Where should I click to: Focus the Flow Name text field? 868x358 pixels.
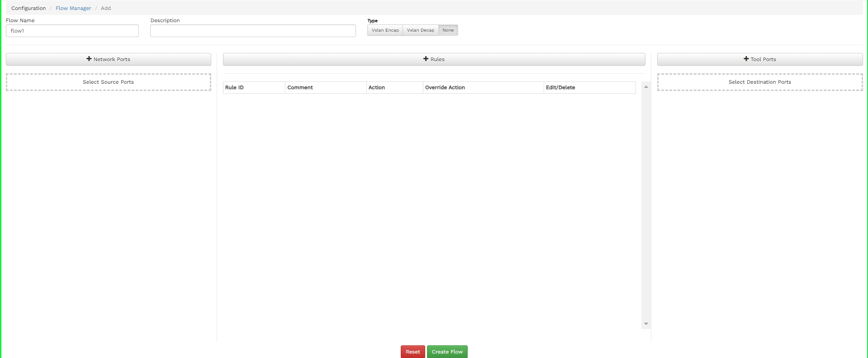point(72,31)
